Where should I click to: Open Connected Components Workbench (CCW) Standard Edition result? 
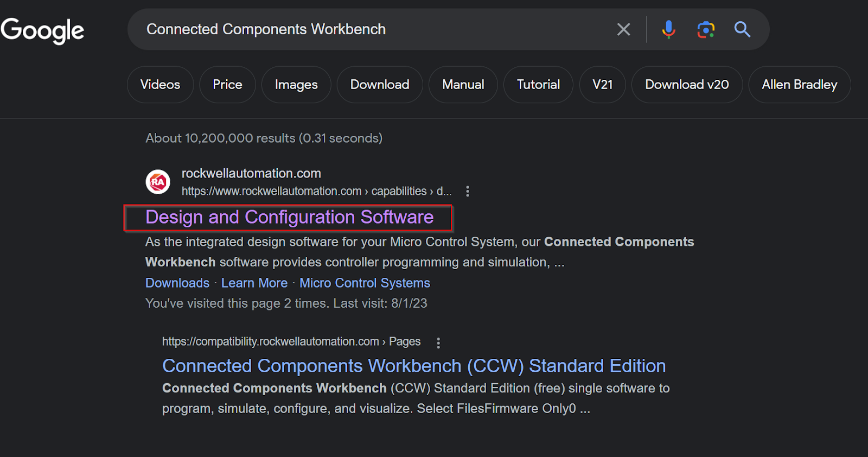pos(414,366)
